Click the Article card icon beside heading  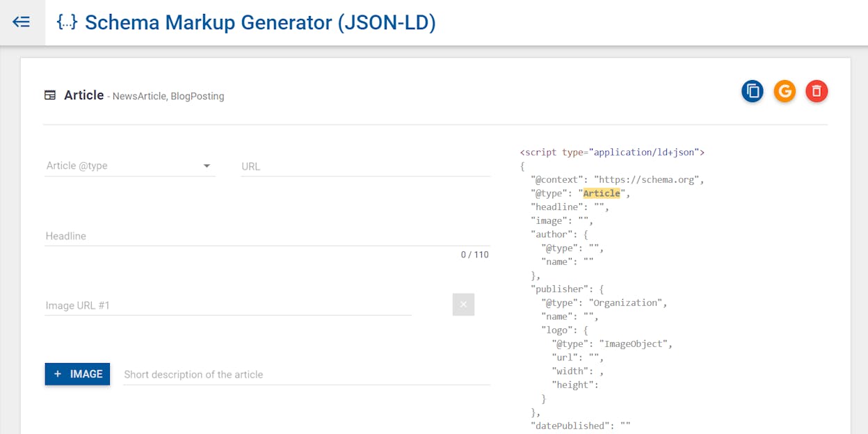point(50,95)
